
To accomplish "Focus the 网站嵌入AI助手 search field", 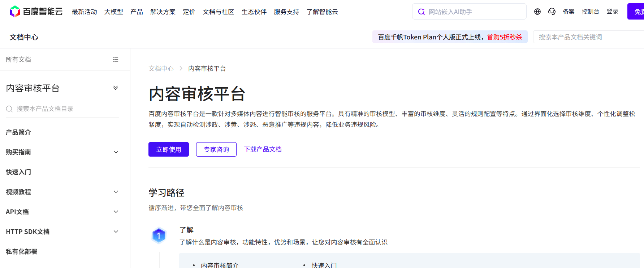I will point(469,12).
